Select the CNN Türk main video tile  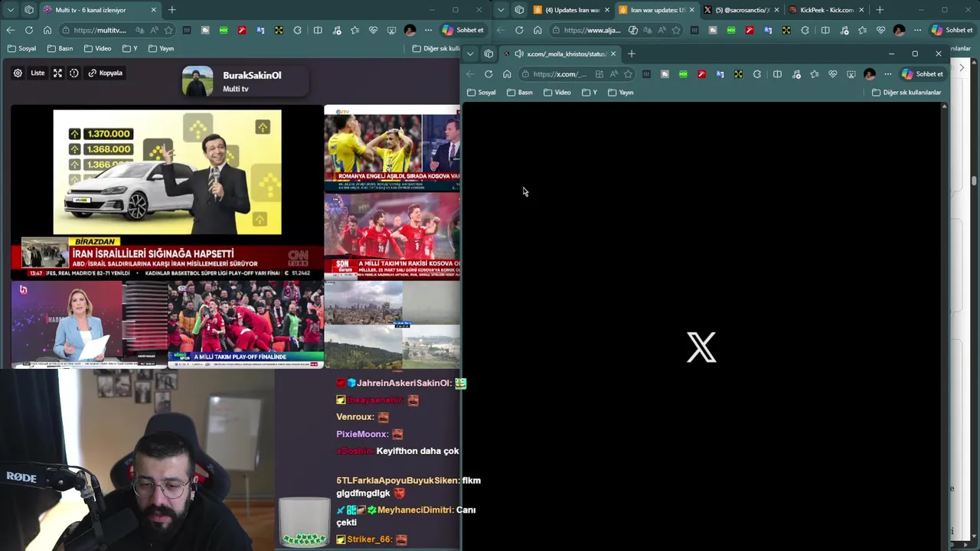(167, 191)
